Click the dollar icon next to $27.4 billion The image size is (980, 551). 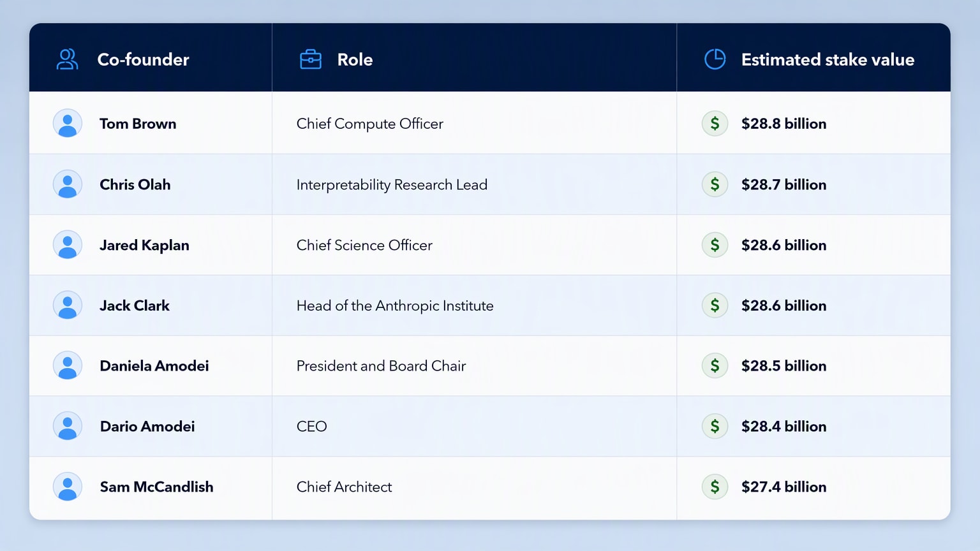[x=715, y=487]
